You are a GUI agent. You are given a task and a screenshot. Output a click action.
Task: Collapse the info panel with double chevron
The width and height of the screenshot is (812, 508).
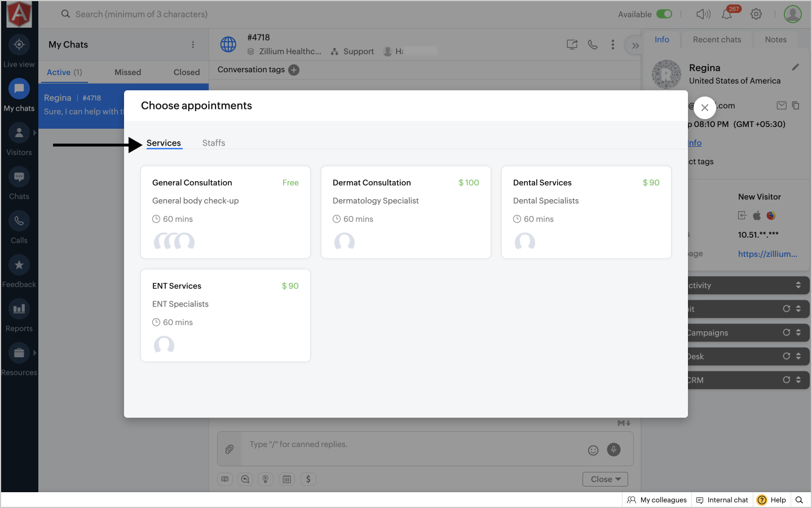(x=636, y=46)
